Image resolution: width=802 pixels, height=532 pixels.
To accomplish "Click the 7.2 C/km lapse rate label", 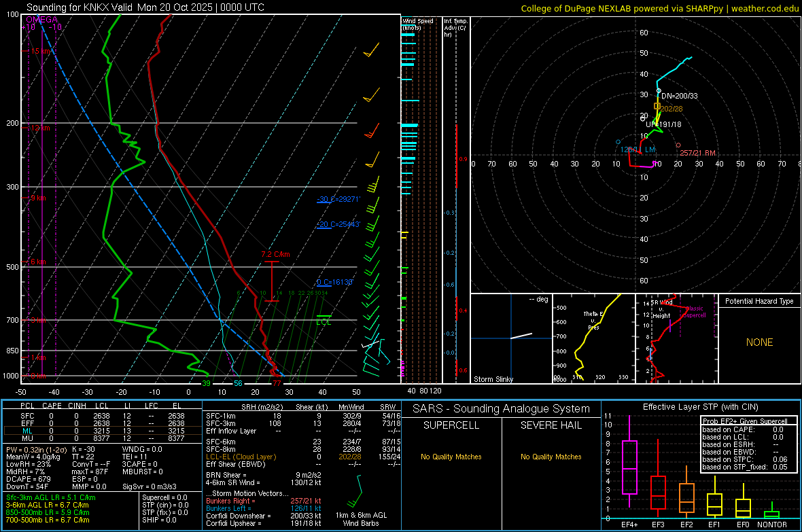I will pyautogui.click(x=275, y=254).
